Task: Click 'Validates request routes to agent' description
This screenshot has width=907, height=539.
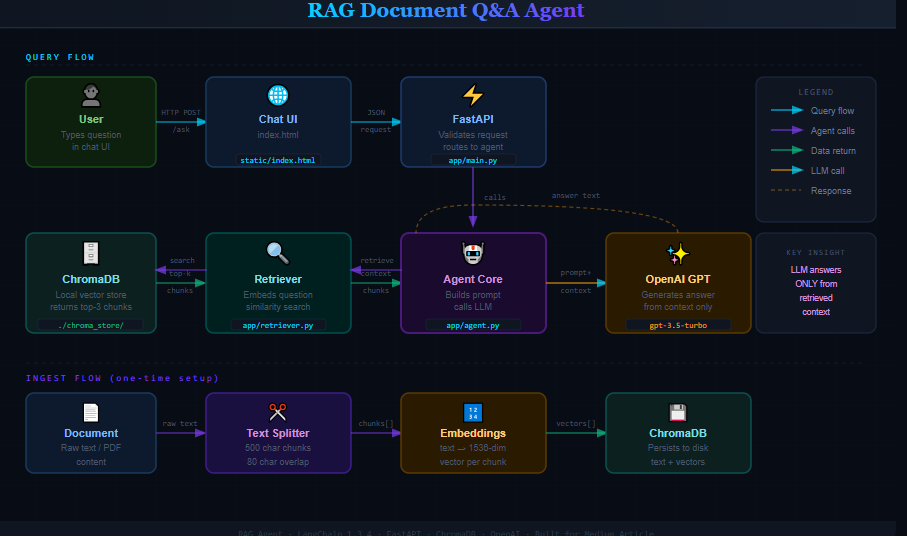Action: click(473, 141)
